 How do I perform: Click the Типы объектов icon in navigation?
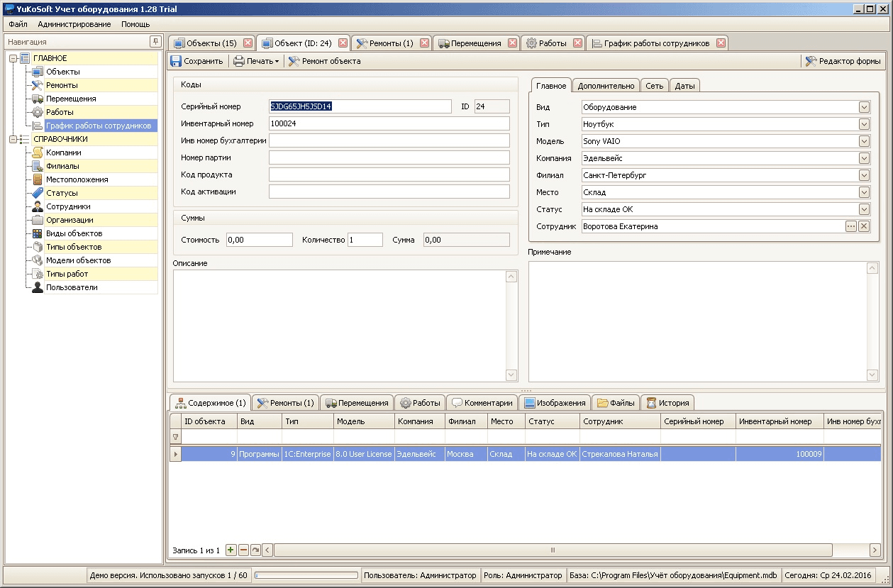[x=38, y=247]
